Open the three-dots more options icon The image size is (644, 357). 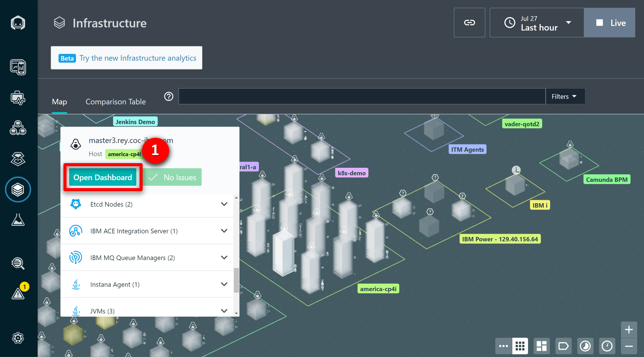tap(503, 346)
